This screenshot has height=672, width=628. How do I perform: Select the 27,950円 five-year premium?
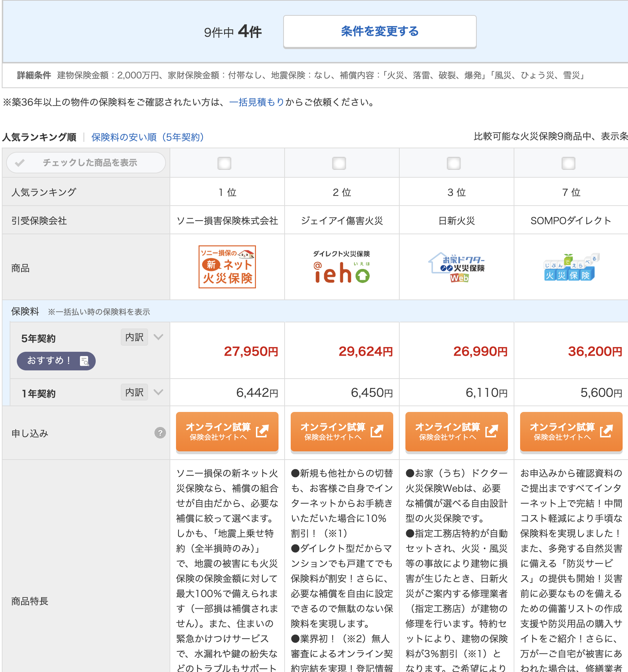pyautogui.click(x=251, y=351)
